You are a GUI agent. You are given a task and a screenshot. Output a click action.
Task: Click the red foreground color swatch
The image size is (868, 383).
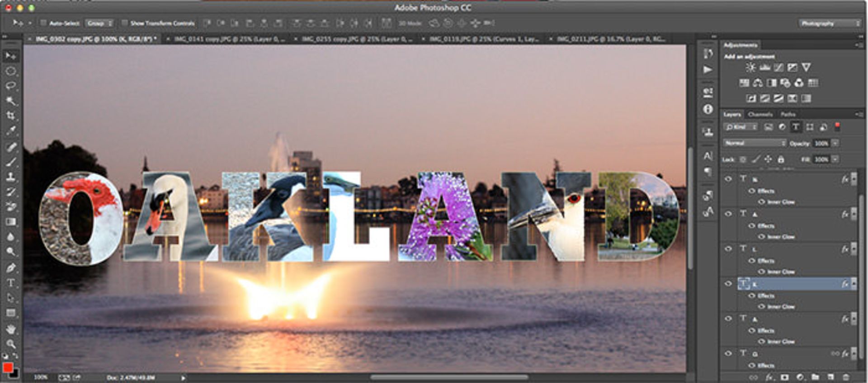click(x=7, y=367)
